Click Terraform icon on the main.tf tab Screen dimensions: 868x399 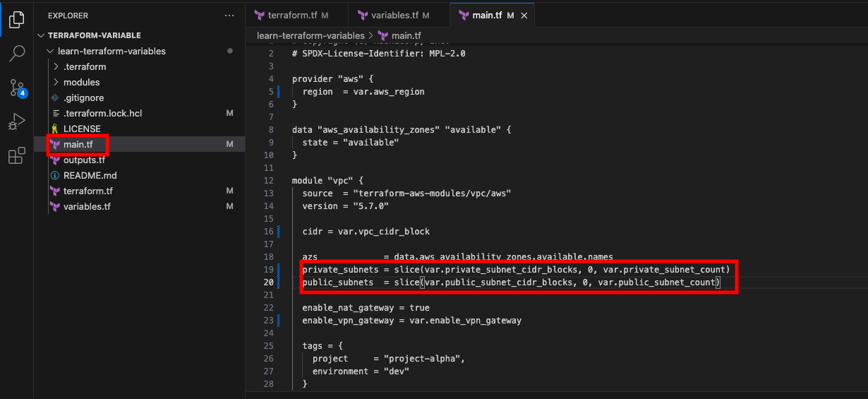[x=464, y=15]
